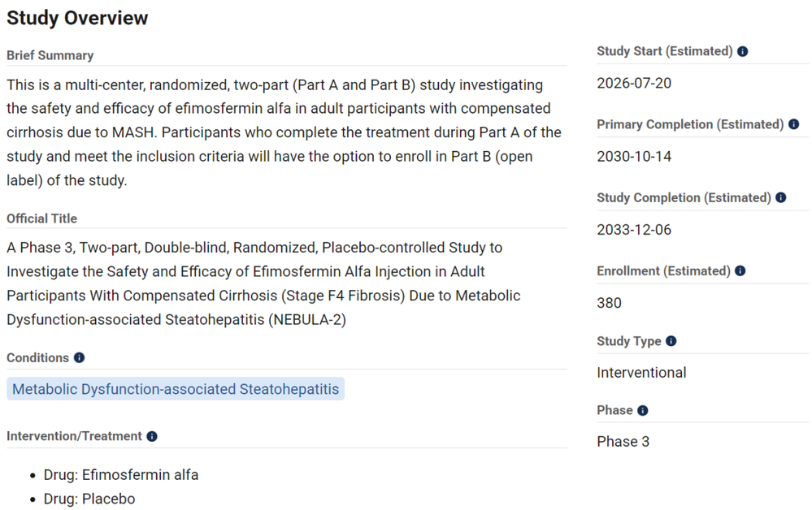Viewport: 812px width, 510px height.
Task: Click the Enrollment (Estimated) info icon
Action: 740,271
